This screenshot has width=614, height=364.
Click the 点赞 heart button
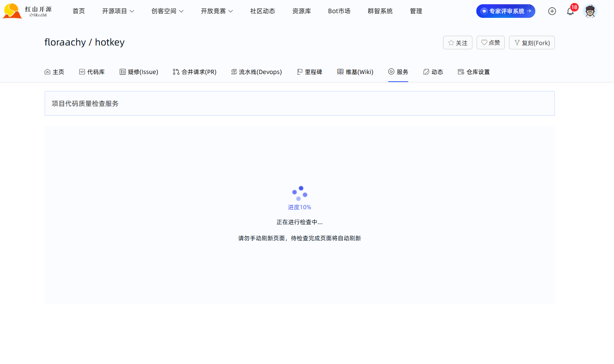[491, 43]
